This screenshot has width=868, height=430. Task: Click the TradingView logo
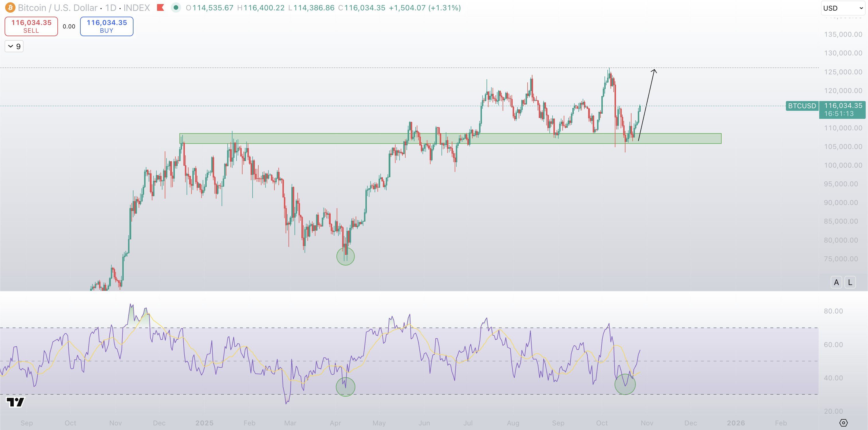(15, 402)
